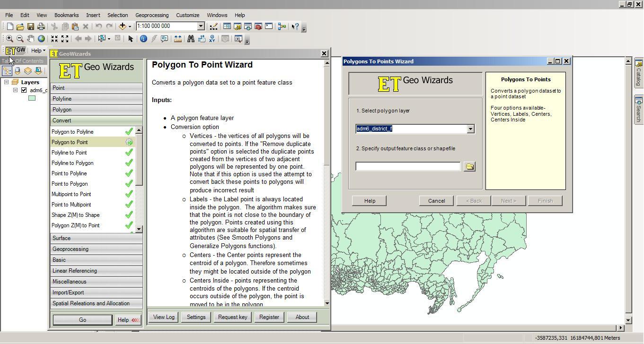Switch TOC to List By Source
The image size is (644, 344).
coord(18,71)
